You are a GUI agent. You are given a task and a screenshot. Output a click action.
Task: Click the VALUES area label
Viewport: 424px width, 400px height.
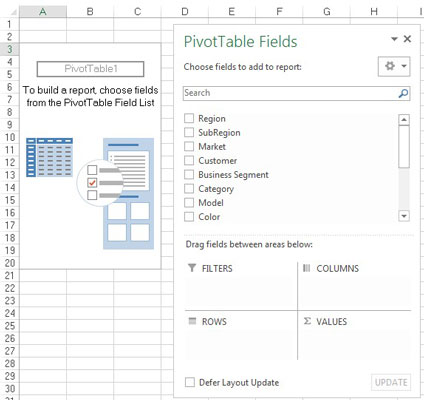click(x=331, y=322)
